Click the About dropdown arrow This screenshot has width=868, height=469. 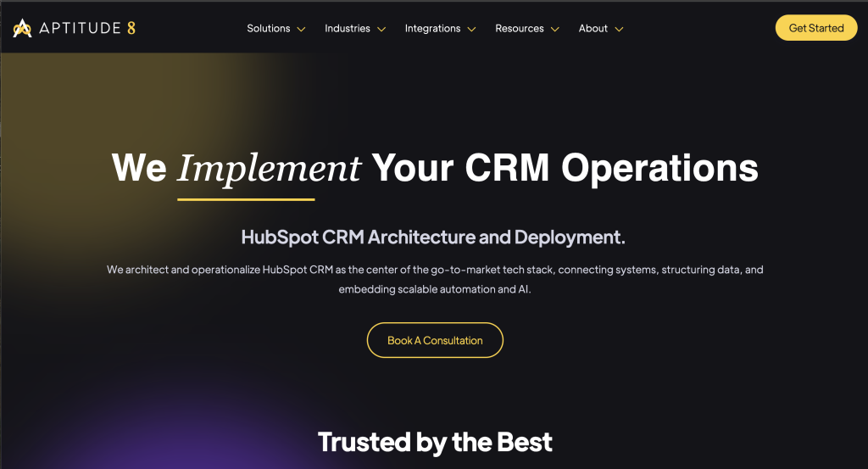(x=619, y=30)
